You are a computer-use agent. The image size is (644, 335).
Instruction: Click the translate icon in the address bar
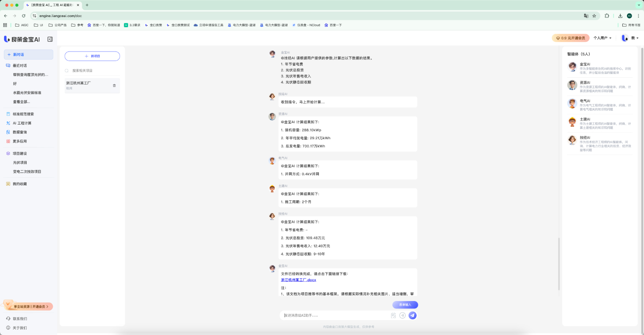pyautogui.click(x=586, y=16)
